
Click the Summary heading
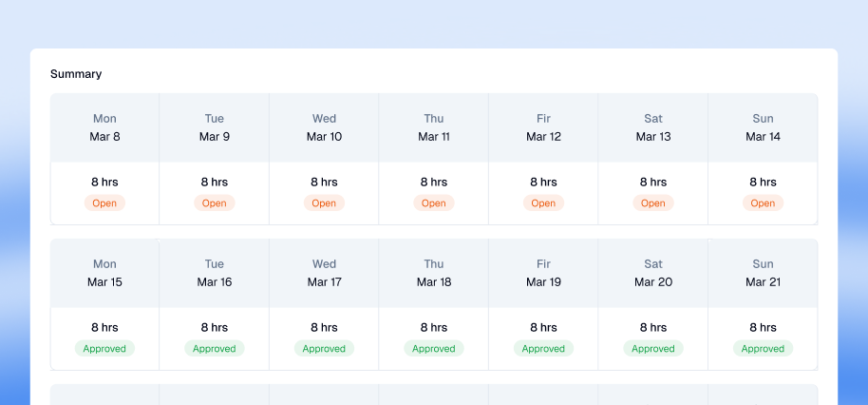pyautogui.click(x=76, y=74)
